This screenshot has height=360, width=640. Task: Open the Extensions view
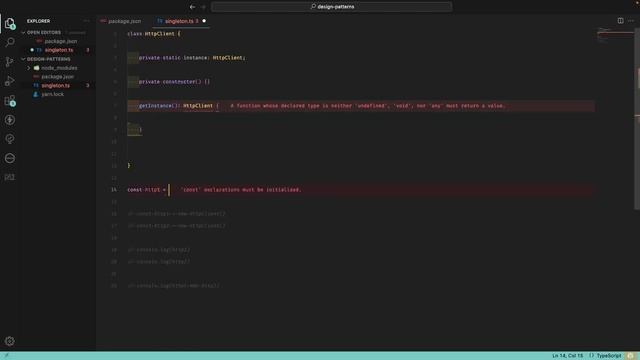pyautogui.click(x=10, y=100)
